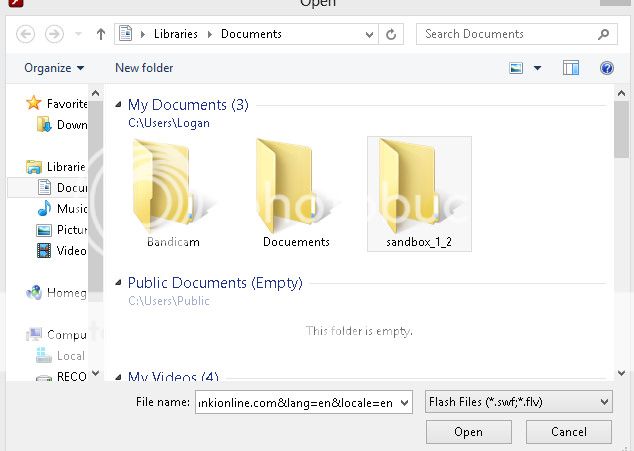The image size is (634, 451).
Task: Click the Back navigation arrow
Action: point(26,34)
